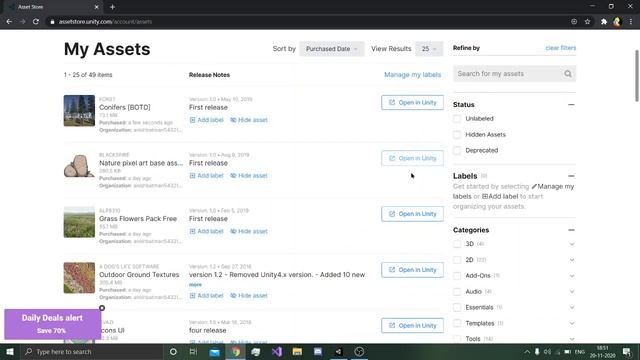
Task: Expand the Add-Ons category chevron
Action: click(572, 276)
